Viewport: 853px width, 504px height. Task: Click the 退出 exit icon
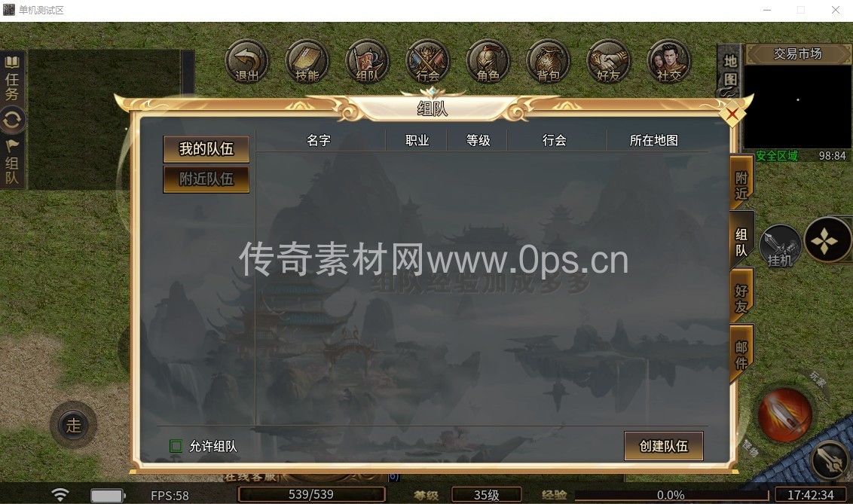point(247,62)
